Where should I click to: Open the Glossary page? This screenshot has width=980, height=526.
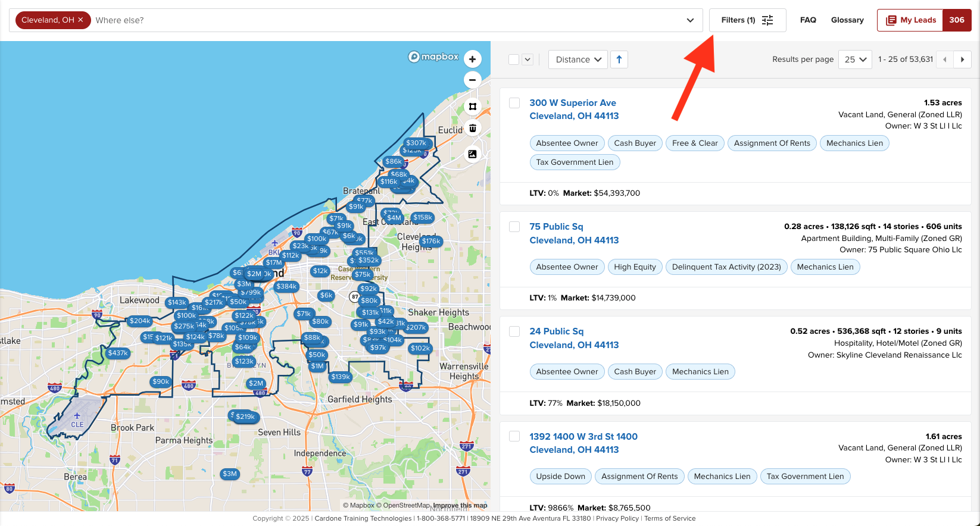click(x=847, y=20)
